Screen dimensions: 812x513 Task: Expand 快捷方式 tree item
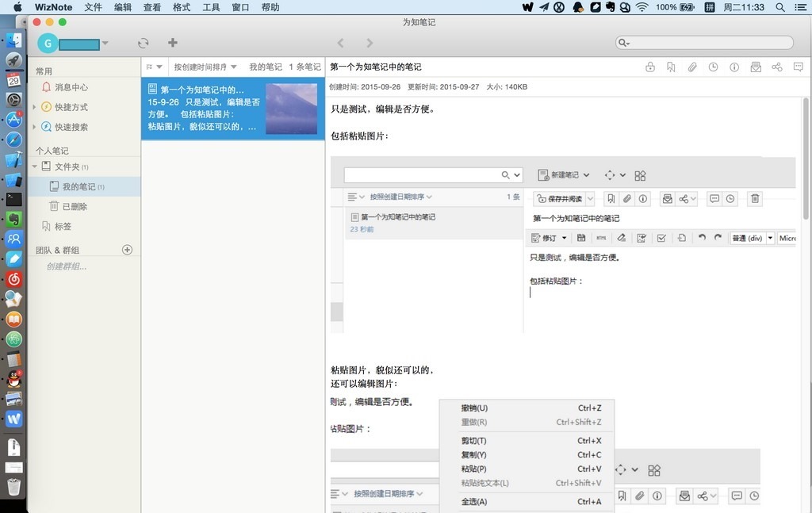point(34,107)
